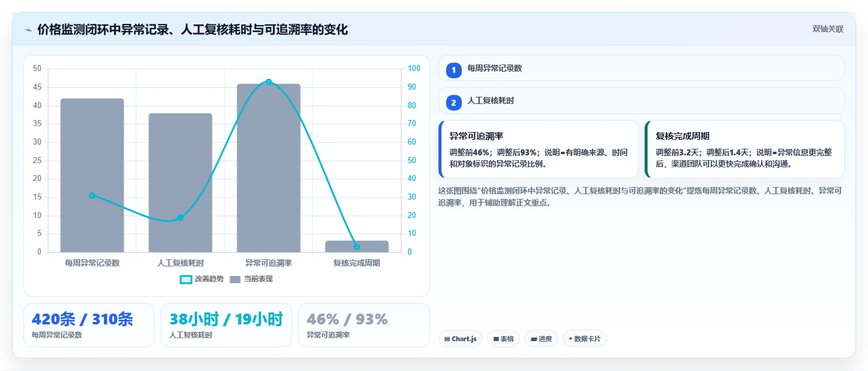Click the 双轴关联 label in header

[x=827, y=29]
